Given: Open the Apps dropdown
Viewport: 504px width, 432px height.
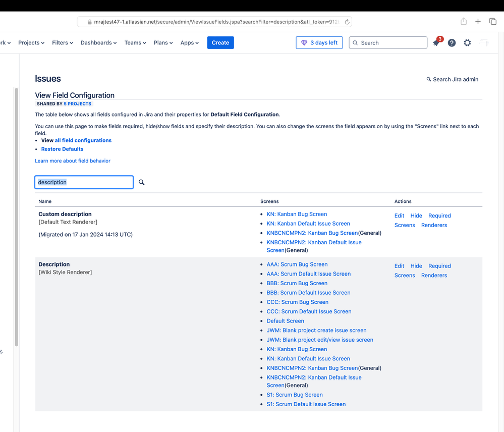Looking at the screenshot, I should [x=189, y=43].
